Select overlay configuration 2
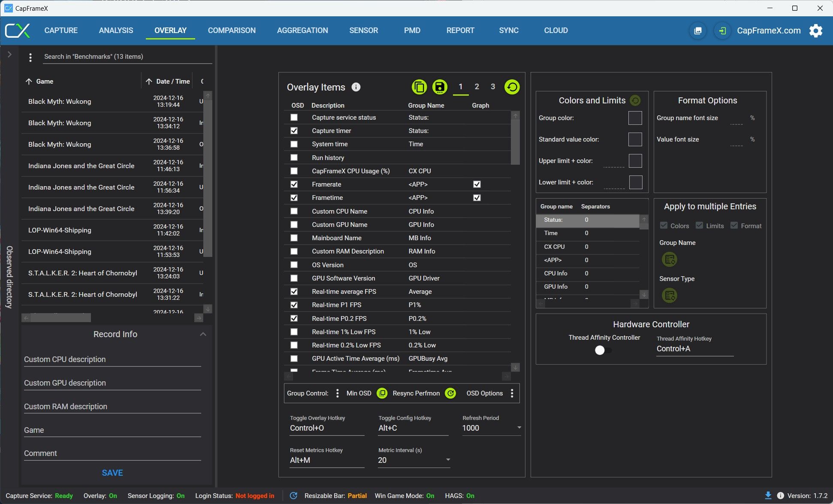 click(477, 87)
